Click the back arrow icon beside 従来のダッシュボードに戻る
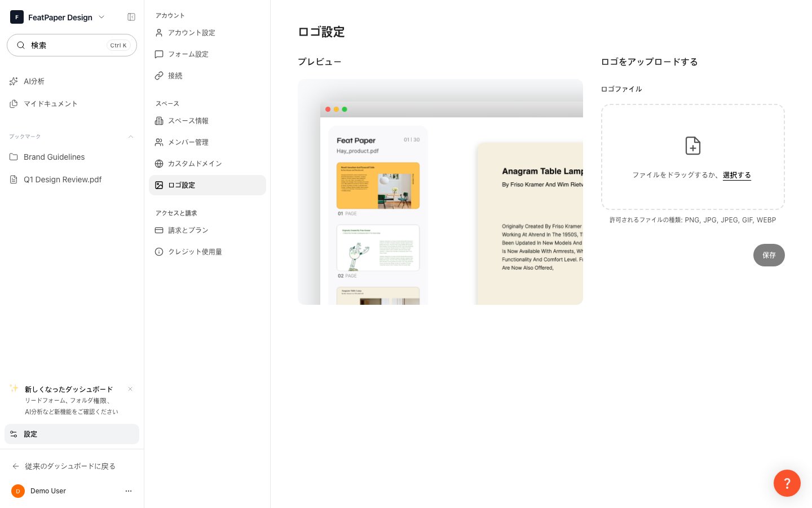The image size is (812, 508). click(x=16, y=466)
